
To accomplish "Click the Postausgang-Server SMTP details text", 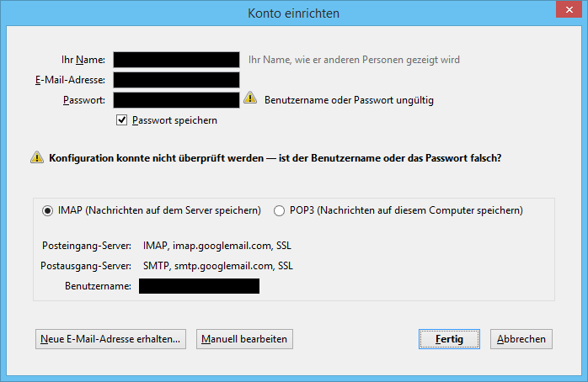I will (x=218, y=266).
